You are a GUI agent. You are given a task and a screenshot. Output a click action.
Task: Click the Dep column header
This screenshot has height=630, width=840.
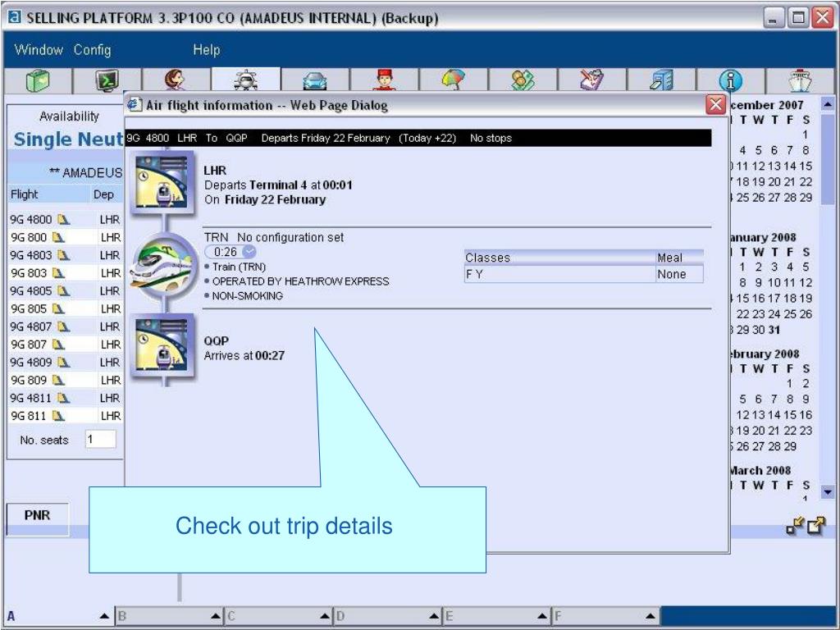point(103,194)
